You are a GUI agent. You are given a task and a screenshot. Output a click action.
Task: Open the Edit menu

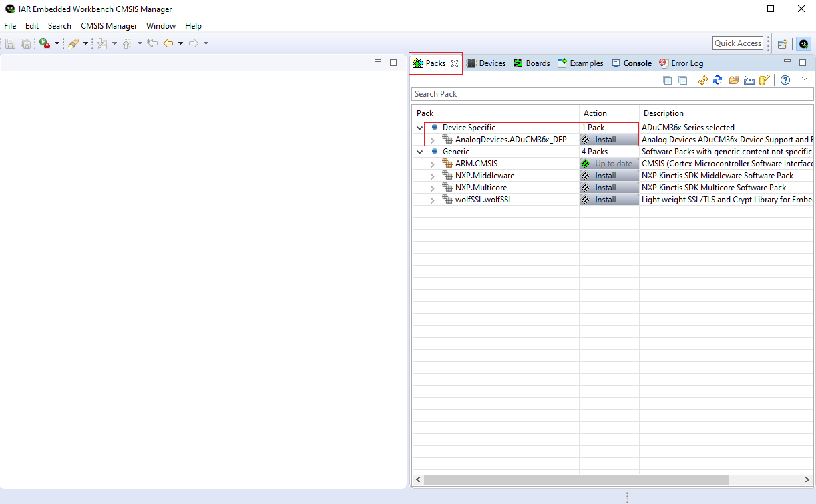[x=32, y=26]
